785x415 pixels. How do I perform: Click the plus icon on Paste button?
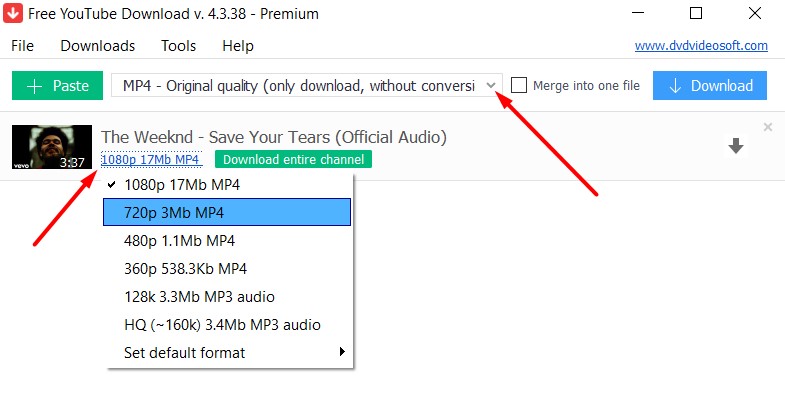click(34, 86)
